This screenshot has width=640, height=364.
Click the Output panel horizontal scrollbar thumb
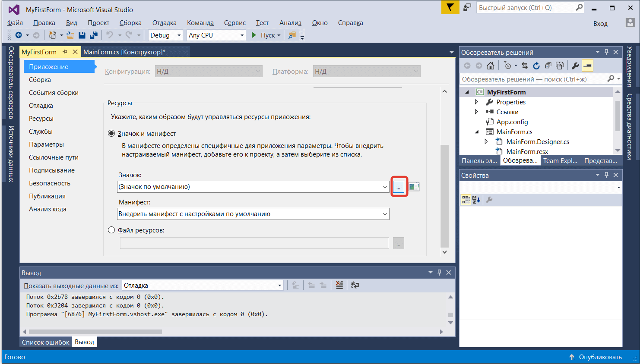[95, 332]
